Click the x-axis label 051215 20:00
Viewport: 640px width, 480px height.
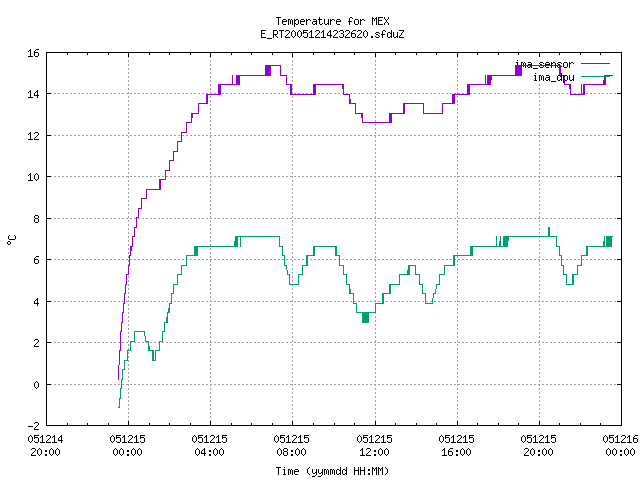(x=538, y=445)
